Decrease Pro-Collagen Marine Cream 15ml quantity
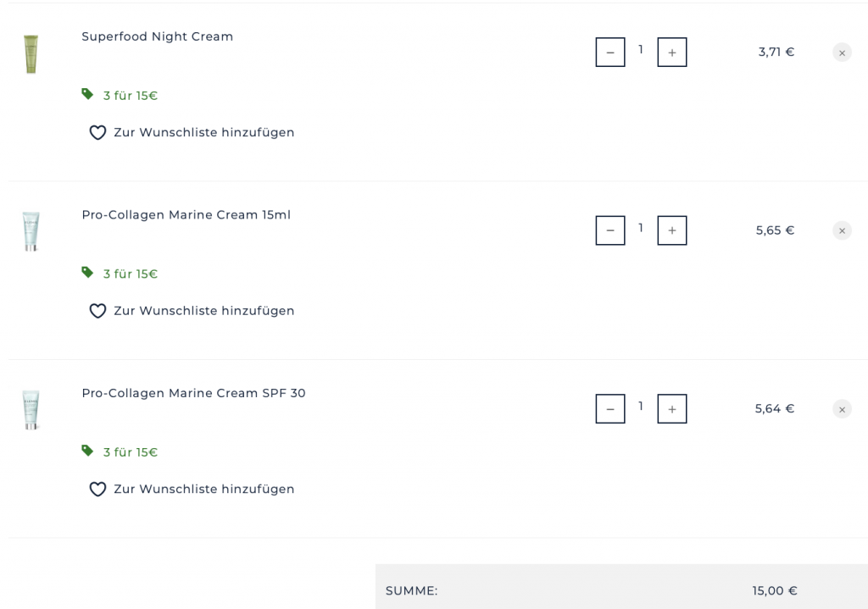The width and height of the screenshot is (868, 609). (x=610, y=230)
